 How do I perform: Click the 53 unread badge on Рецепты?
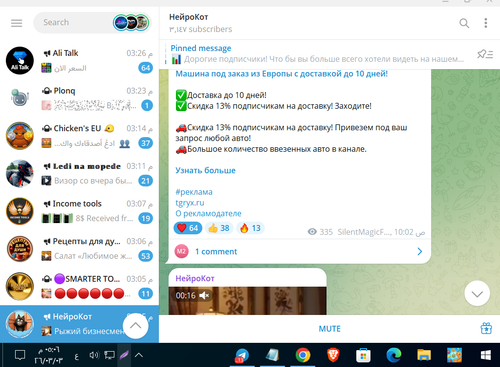(145, 256)
